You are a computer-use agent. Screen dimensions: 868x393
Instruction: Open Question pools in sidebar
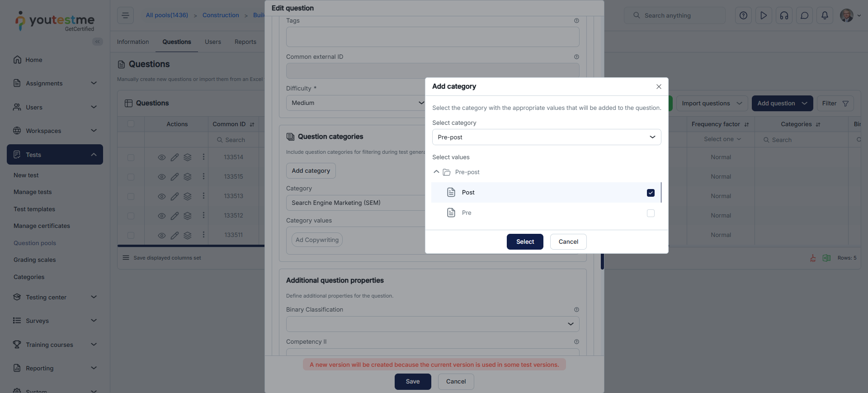(x=35, y=243)
